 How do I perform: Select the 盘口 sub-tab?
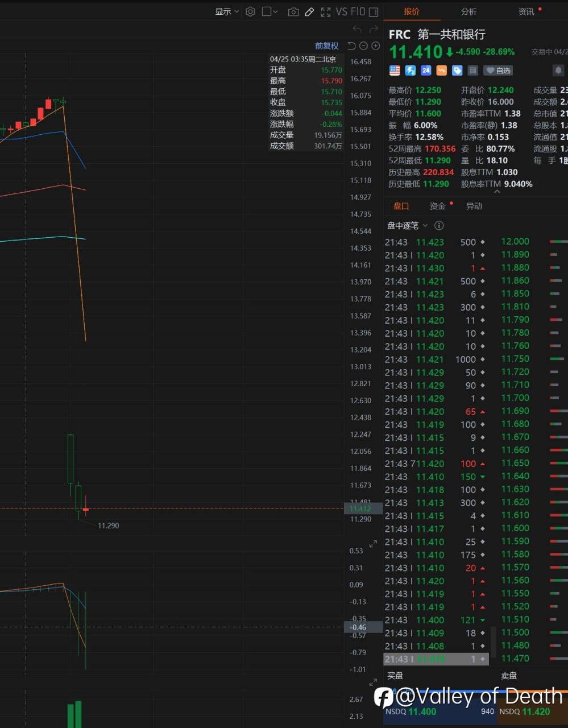tap(401, 206)
